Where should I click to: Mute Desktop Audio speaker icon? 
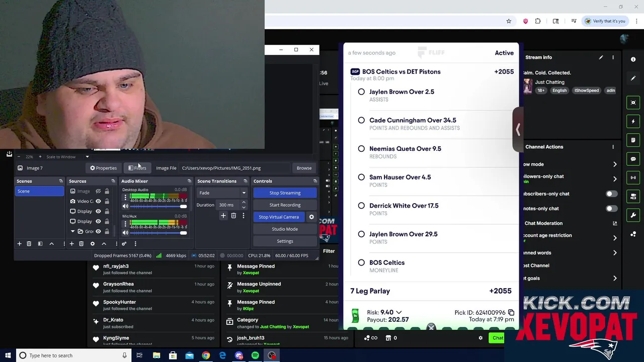[x=125, y=206]
